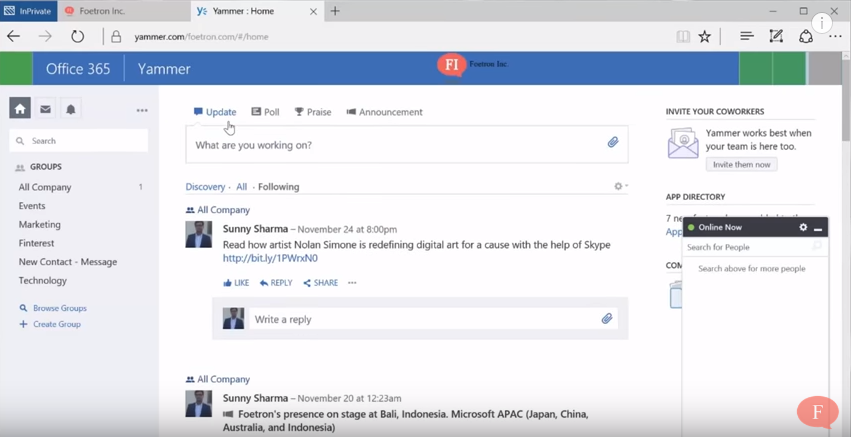Viewport: 851px width, 437px height.
Task: Switch feed to Following
Action: point(278,187)
